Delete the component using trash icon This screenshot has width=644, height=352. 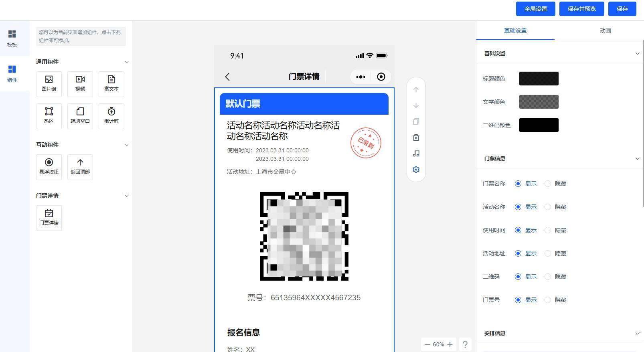[416, 138]
